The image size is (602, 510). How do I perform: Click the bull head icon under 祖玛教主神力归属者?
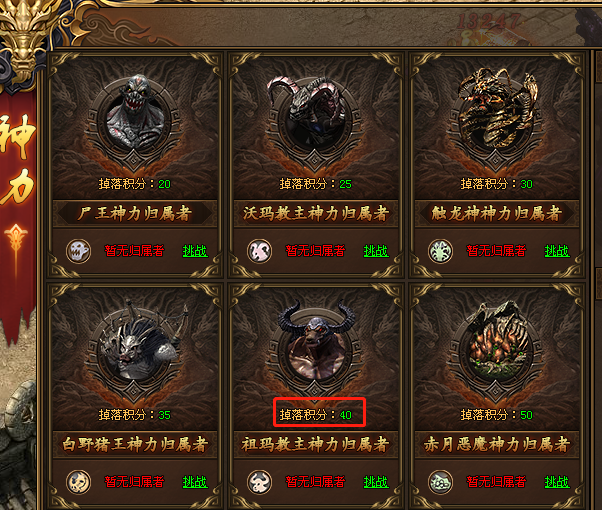tap(260, 482)
